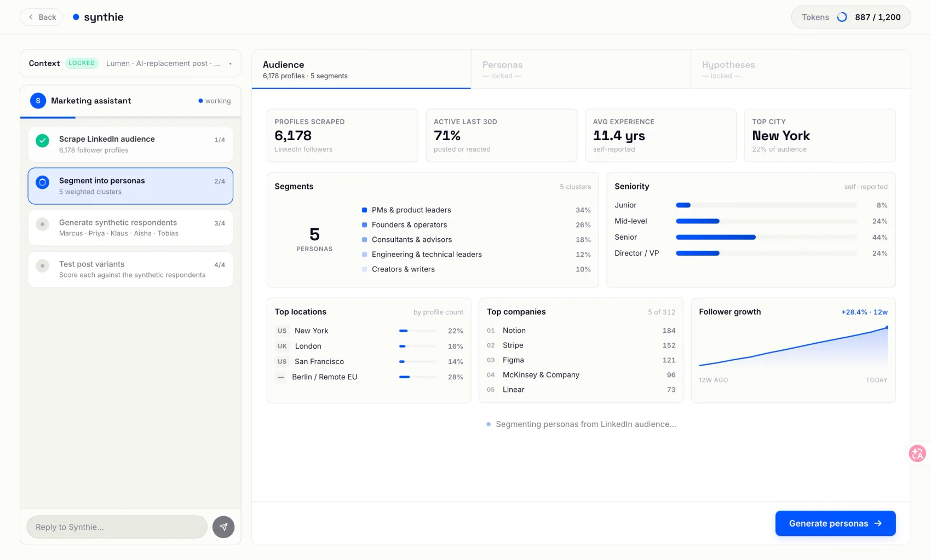Click the '5 clusters' segments label

575,187
